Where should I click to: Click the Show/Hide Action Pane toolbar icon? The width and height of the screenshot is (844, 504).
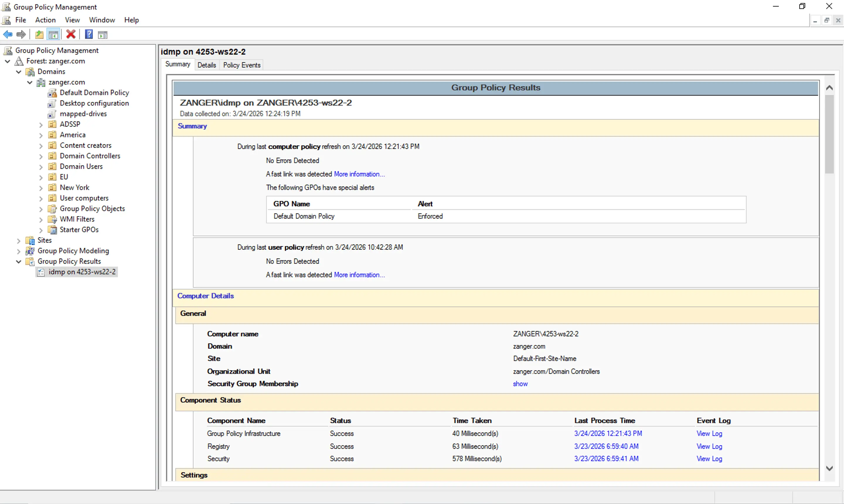pyautogui.click(x=103, y=34)
